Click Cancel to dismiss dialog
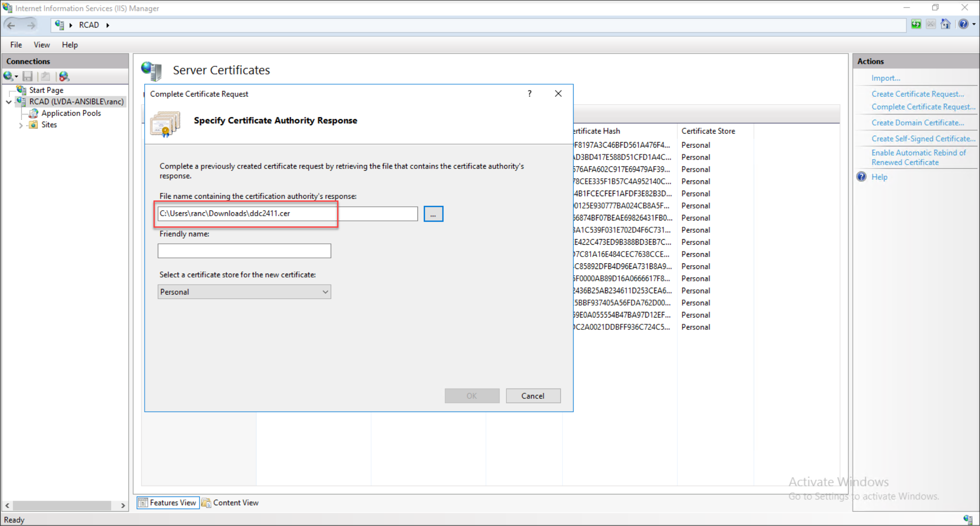Image resolution: width=980 pixels, height=526 pixels. pyautogui.click(x=533, y=396)
